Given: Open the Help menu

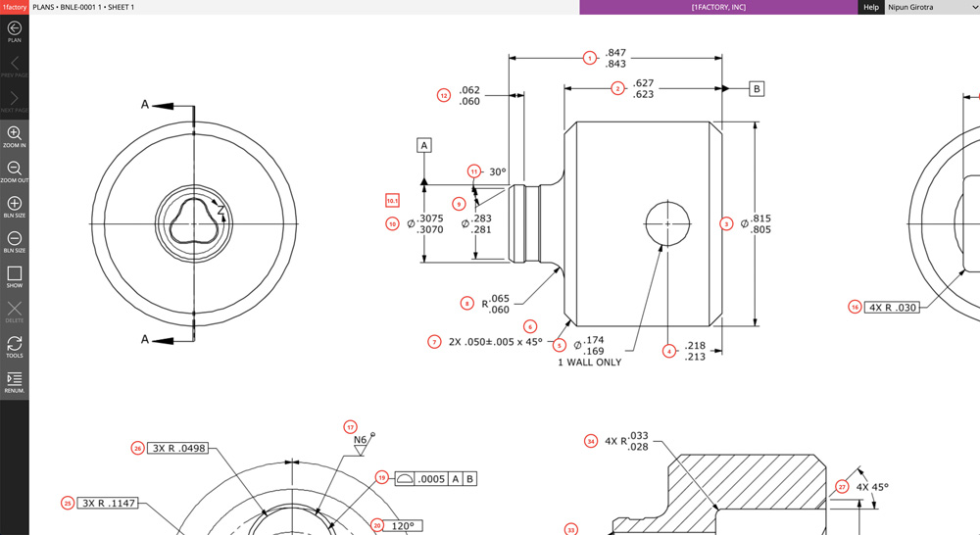Looking at the screenshot, I should pos(870,7).
